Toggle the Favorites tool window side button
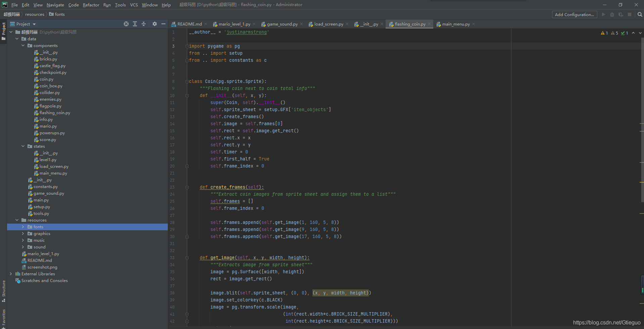This screenshot has width=644, height=329. (x=4, y=319)
